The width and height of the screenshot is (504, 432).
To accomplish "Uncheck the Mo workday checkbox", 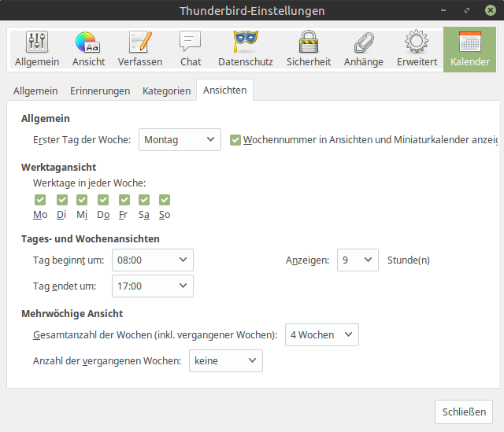I will 40,200.
